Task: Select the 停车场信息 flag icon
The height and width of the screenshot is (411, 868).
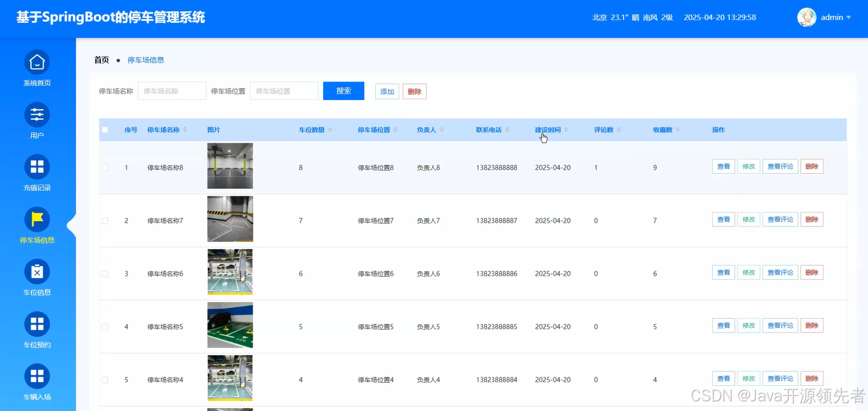Action: point(37,219)
